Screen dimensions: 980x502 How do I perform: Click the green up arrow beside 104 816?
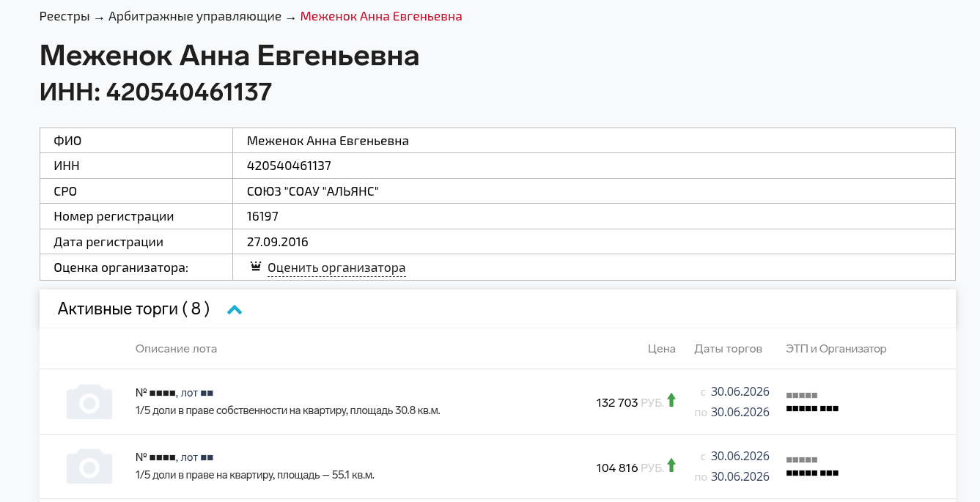click(x=671, y=465)
